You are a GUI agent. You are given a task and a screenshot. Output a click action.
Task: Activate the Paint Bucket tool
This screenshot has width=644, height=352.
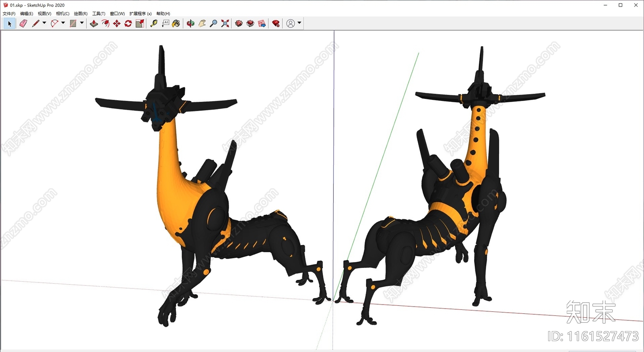point(176,24)
